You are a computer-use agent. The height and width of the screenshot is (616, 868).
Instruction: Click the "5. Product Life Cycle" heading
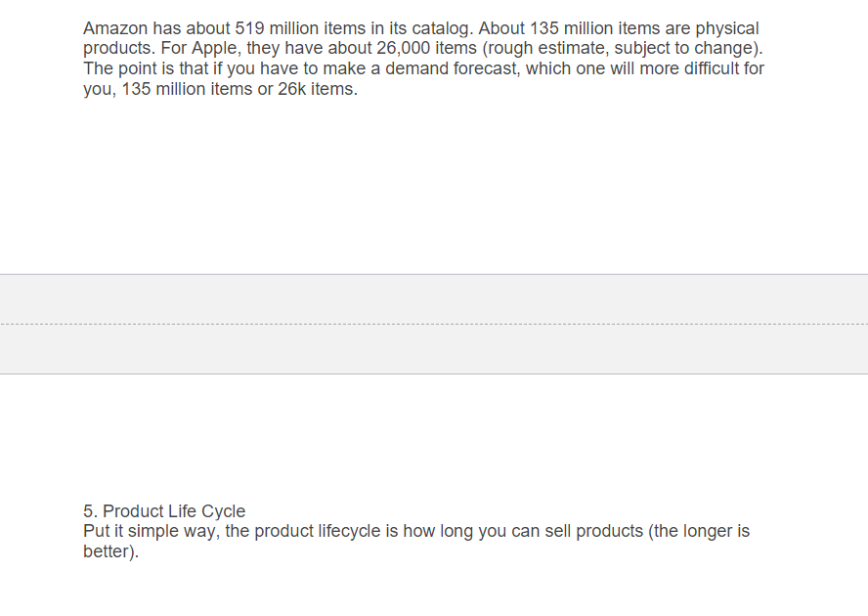click(x=164, y=511)
